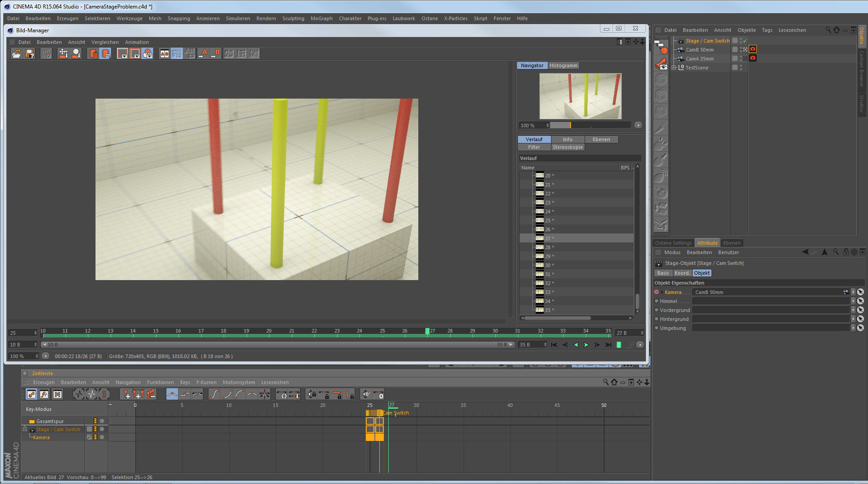The image size is (868, 484).
Task: Click the save image disk icon
Action: (30, 54)
